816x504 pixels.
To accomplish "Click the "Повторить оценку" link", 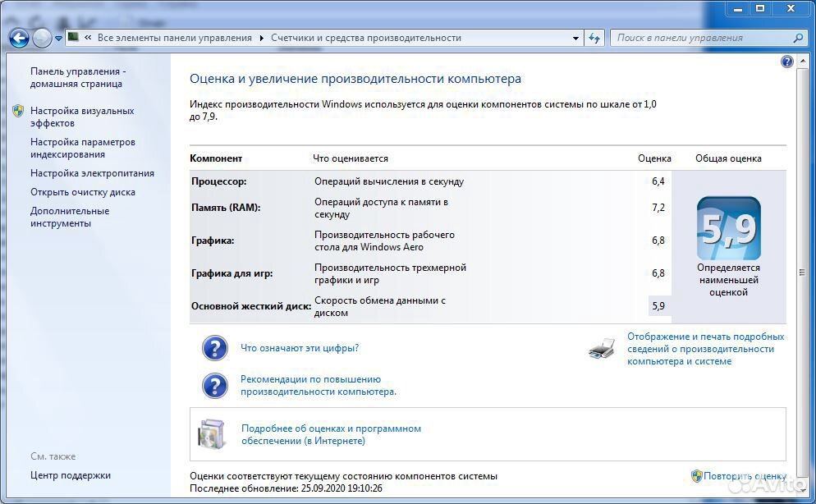I will [x=745, y=476].
